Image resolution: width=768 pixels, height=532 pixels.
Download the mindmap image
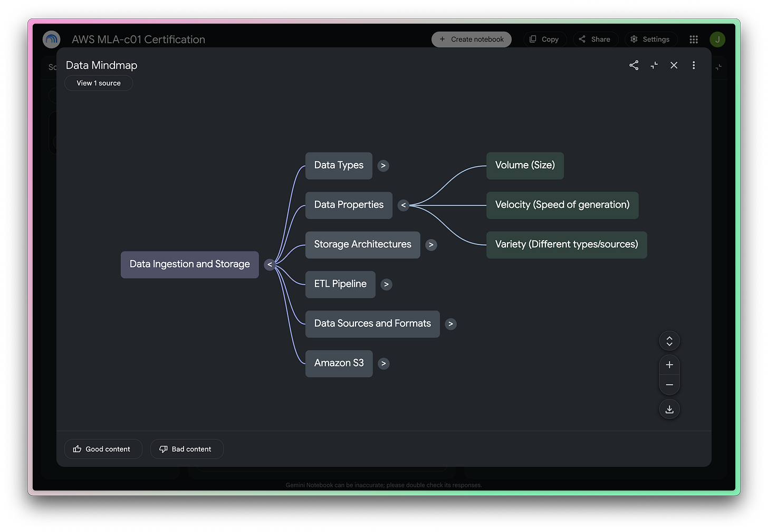pyautogui.click(x=669, y=409)
